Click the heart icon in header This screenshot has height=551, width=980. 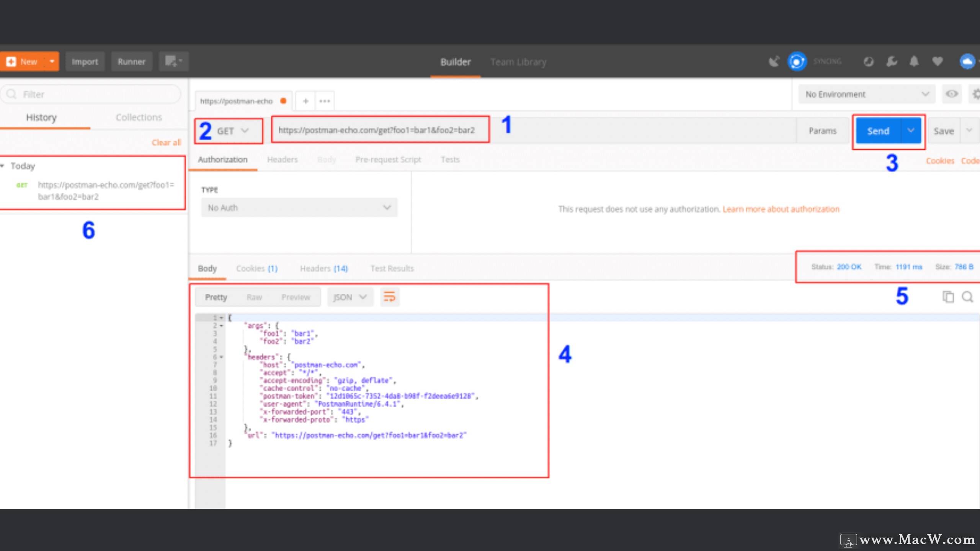[937, 61]
